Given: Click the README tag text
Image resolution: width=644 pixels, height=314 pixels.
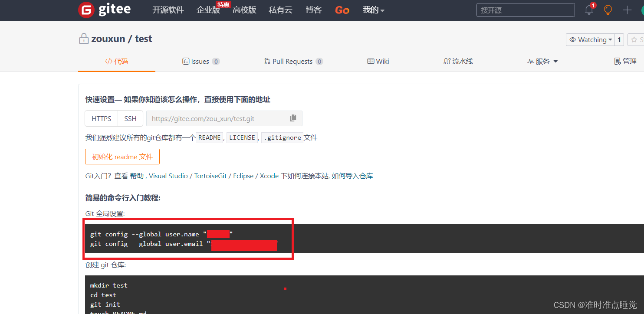Looking at the screenshot, I should (209, 137).
